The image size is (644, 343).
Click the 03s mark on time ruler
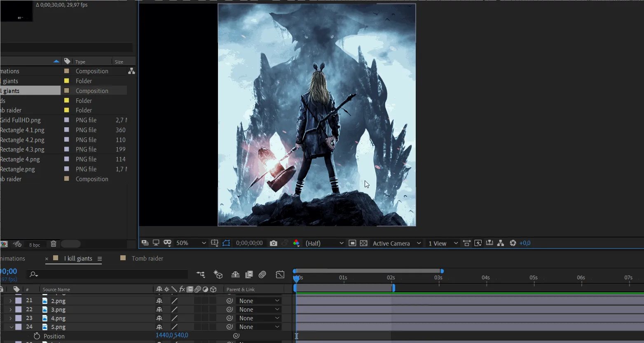click(x=438, y=278)
